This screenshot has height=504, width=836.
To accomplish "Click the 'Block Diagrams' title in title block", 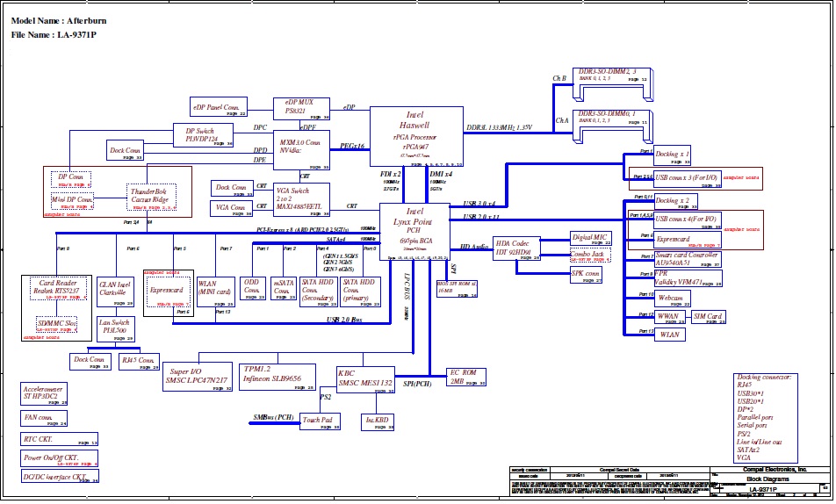I will (768, 479).
